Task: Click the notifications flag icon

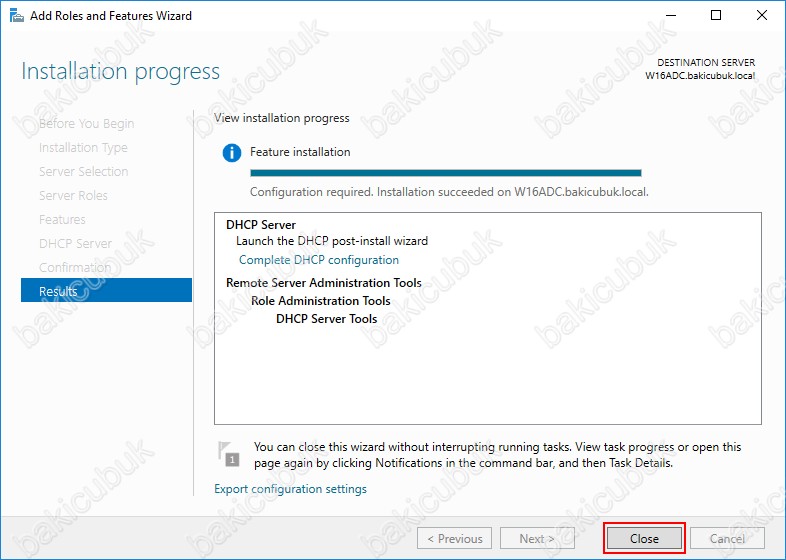Action: coord(230,453)
